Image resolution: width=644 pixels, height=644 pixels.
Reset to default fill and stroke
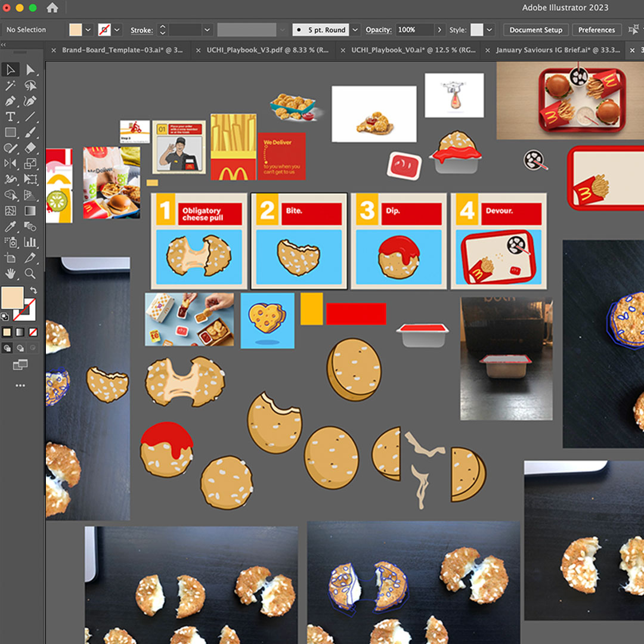pyautogui.click(x=5, y=317)
